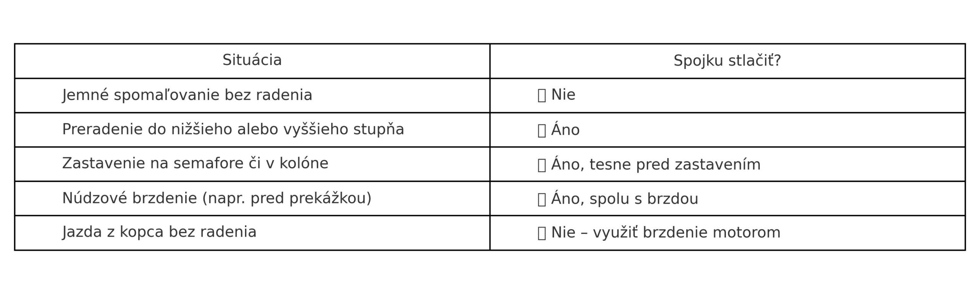This screenshot has width=980, height=294.
Task: Select the "Áno, tesne pred zastavením" answer
Action: pos(656,165)
